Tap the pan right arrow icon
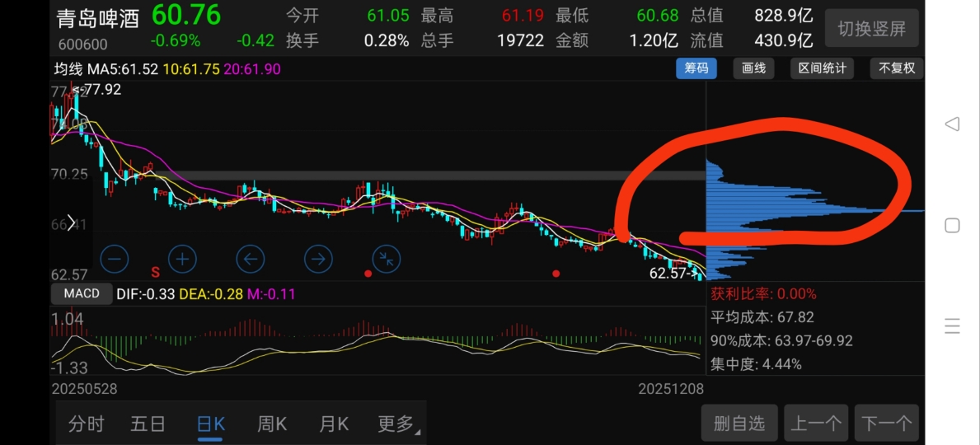Screen dimensions: 980x445 tap(319, 258)
